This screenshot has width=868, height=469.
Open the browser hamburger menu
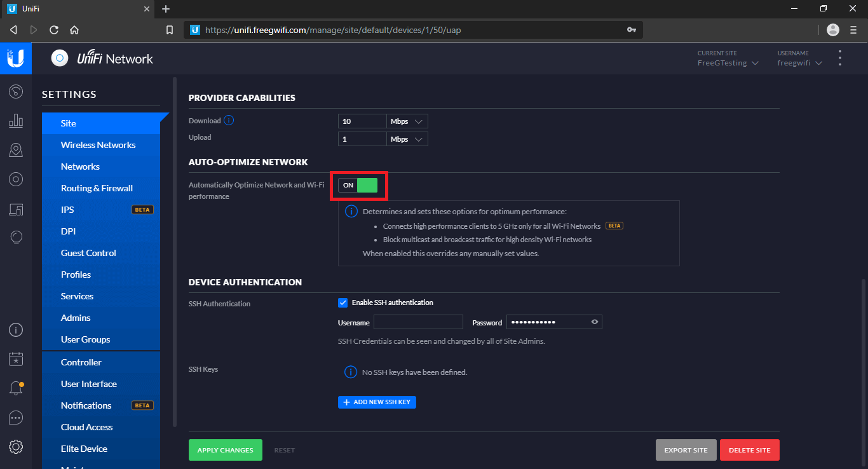[x=853, y=30]
